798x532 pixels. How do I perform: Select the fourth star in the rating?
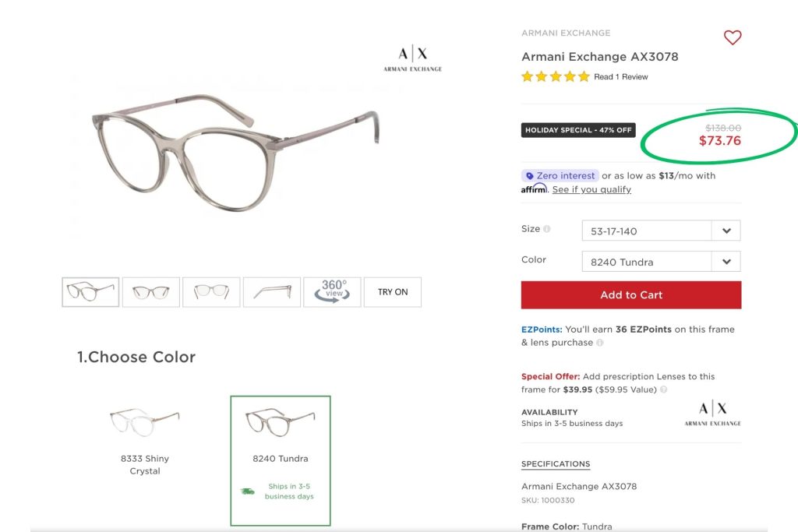click(568, 76)
